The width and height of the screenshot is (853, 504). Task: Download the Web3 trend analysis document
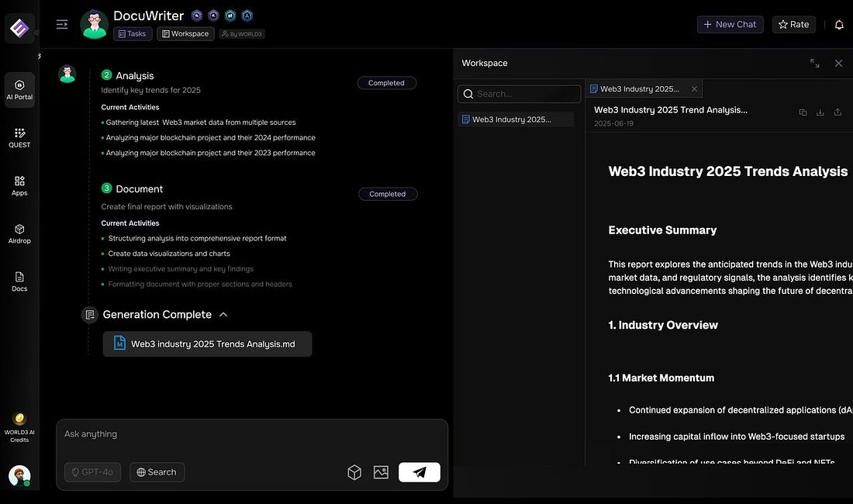820,112
